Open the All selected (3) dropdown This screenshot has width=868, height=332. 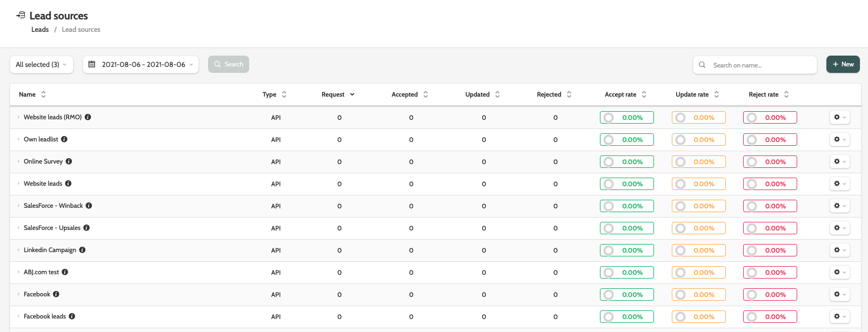coord(42,64)
